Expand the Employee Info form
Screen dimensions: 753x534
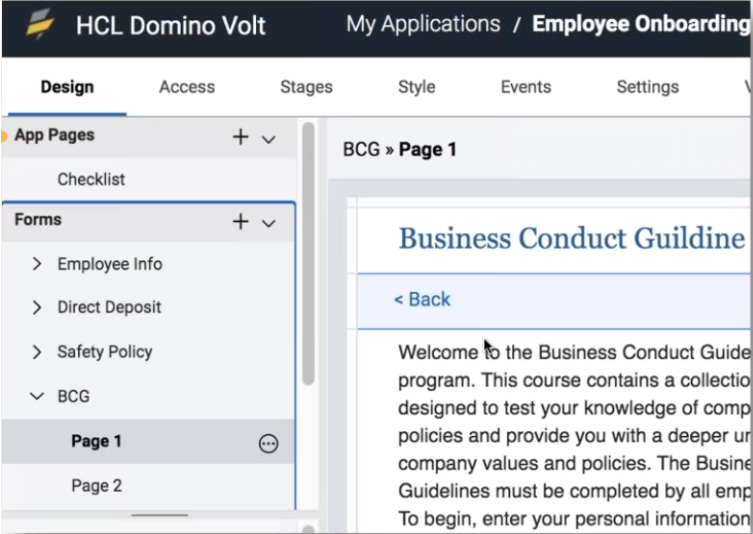[x=37, y=264]
